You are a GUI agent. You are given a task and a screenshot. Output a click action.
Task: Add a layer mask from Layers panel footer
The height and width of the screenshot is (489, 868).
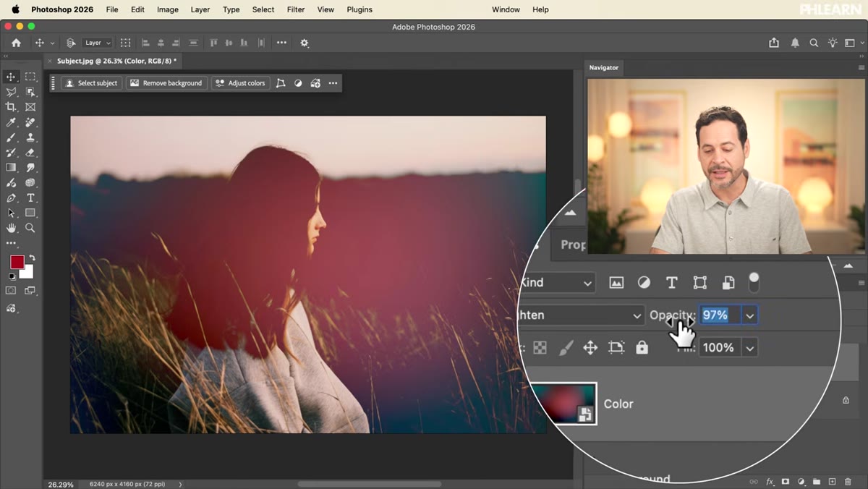[x=786, y=481]
